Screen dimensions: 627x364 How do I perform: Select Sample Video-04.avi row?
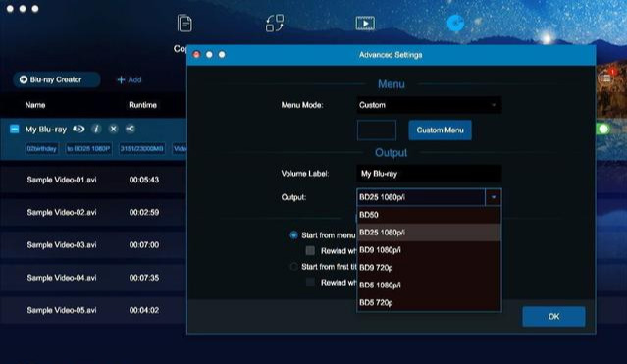[x=93, y=278]
